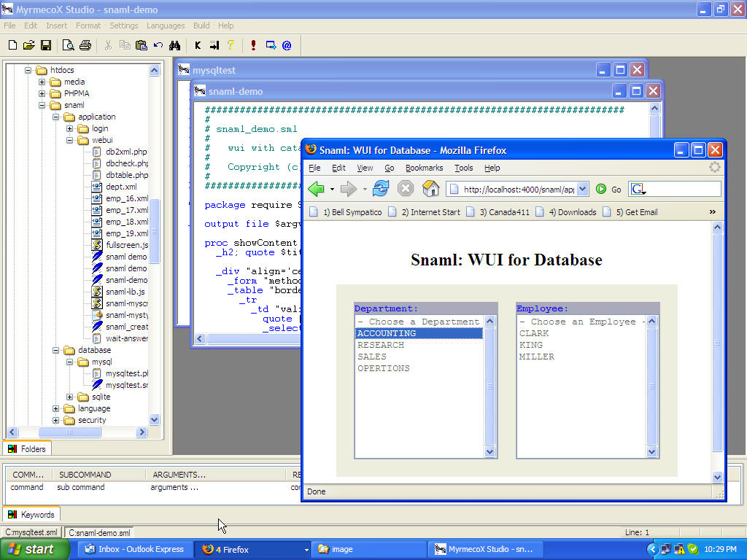Click the monitor arrow toolbar icon
This screenshot has height=560, width=747.
(x=271, y=45)
